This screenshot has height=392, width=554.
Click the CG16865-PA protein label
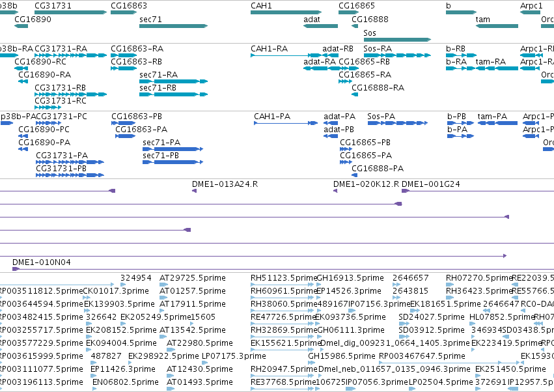pyautogui.click(x=366, y=155)
